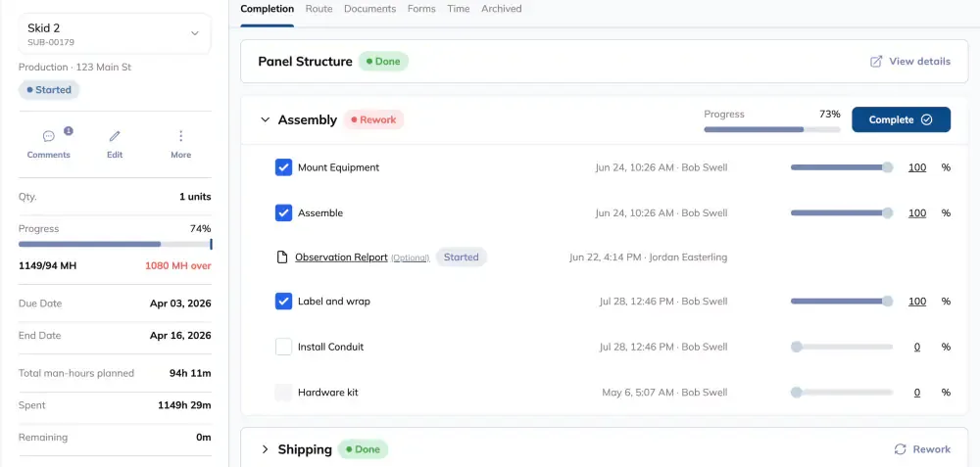Screen dimensions: 980x467
Task: Click the Observation Report document icon
Action: click(283, 257)
